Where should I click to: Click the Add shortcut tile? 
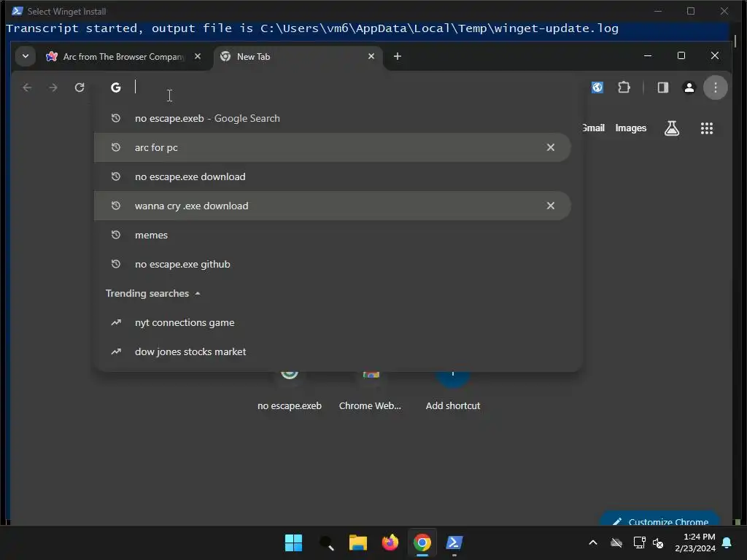452,392
